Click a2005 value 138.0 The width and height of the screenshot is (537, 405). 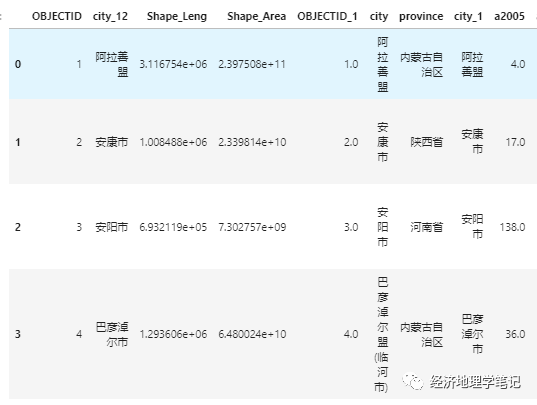pos(512,227)
